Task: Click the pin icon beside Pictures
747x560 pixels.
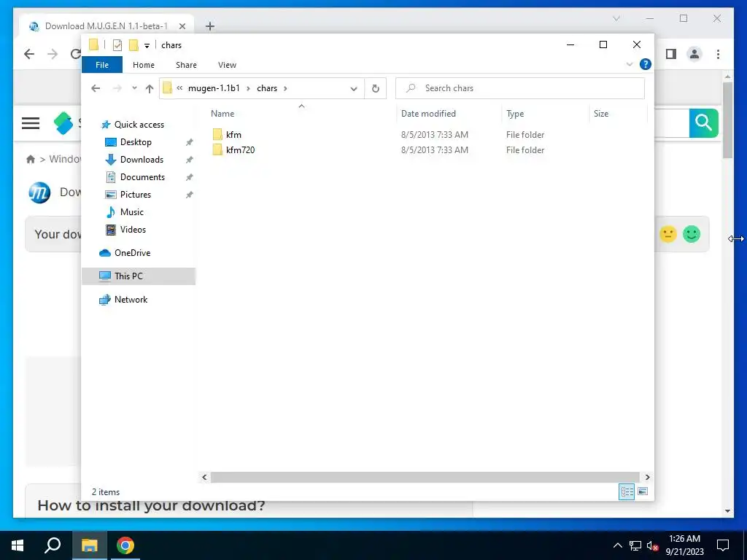Action: [189, 195]
